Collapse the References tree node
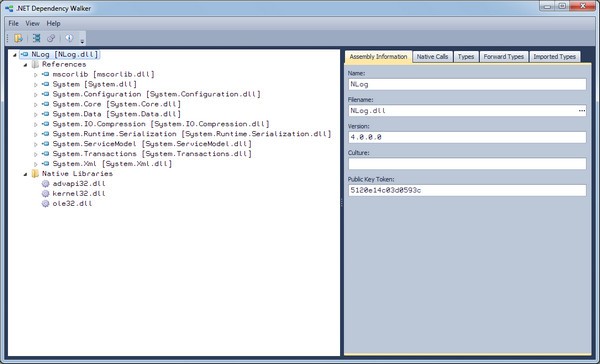 [25, 65]
